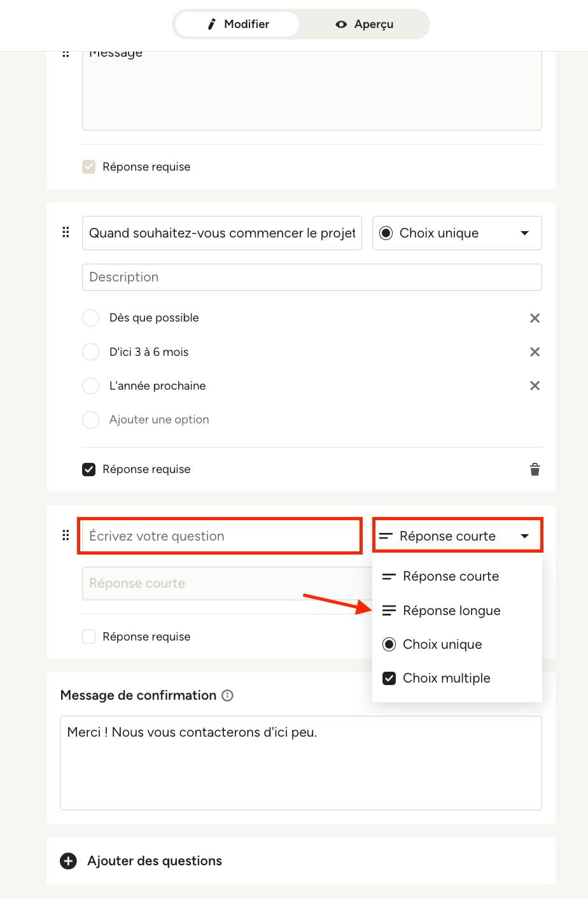Collapse the Réponse courte type dropdown

point(457,536)
